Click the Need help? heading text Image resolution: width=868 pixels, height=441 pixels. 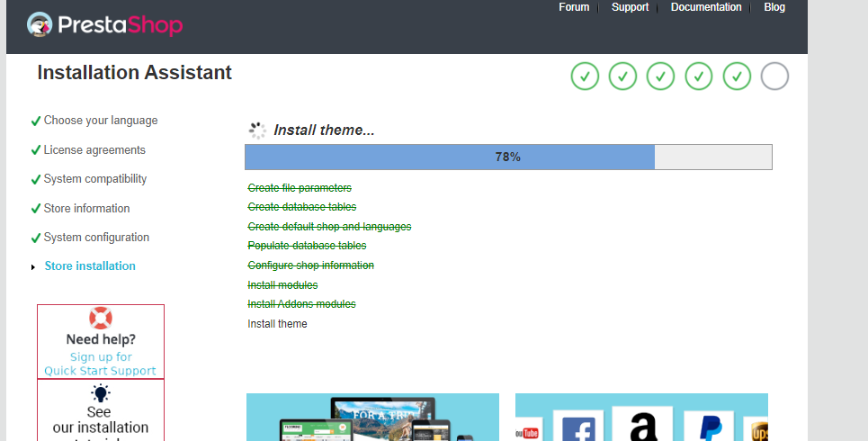click(x=101, y=339)
